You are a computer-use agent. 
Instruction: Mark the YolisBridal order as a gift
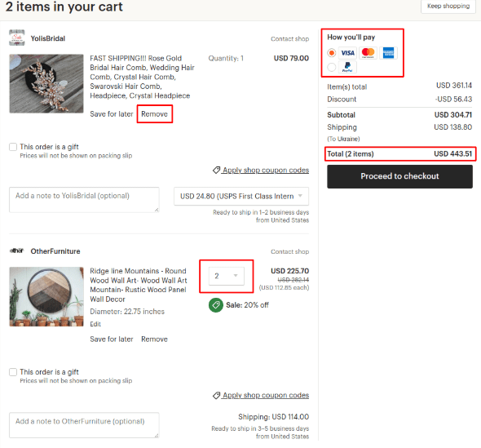point(13,147)
